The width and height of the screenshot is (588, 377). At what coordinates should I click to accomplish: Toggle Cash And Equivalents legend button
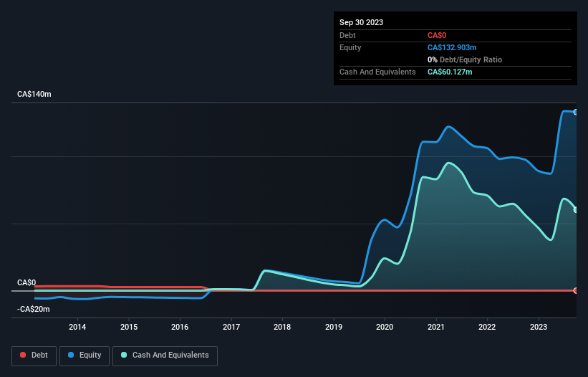(x=165, y=355)
